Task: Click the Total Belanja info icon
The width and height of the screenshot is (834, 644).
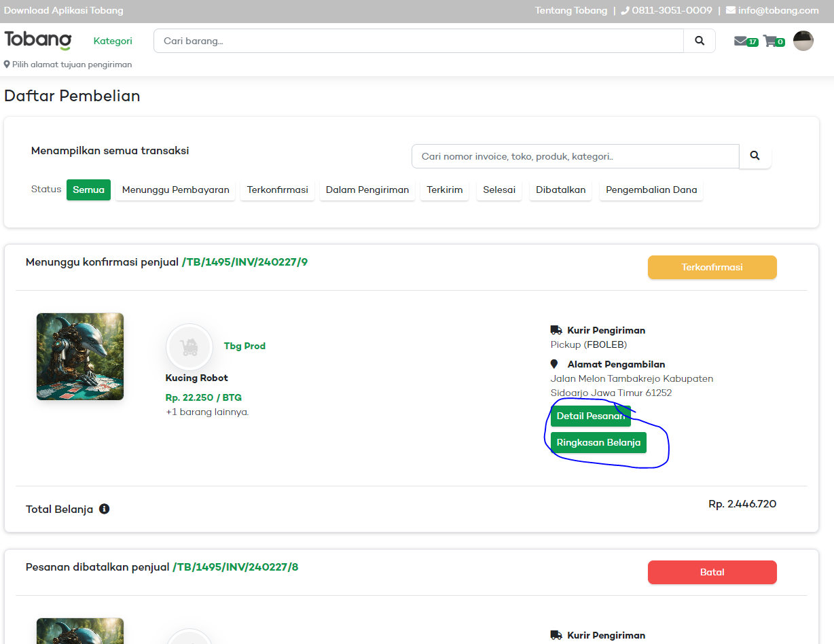Action: coord(105,509)
